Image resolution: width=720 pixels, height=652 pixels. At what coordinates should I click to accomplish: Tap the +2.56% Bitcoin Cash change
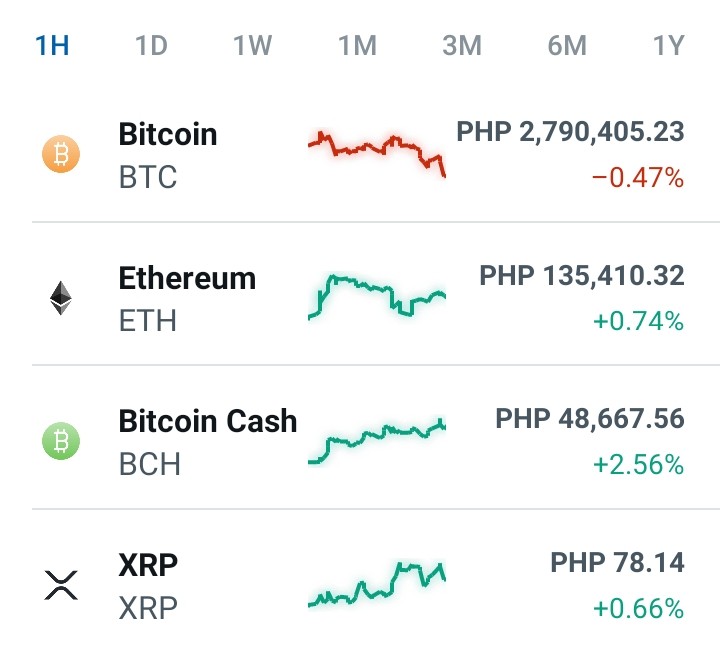638,464
